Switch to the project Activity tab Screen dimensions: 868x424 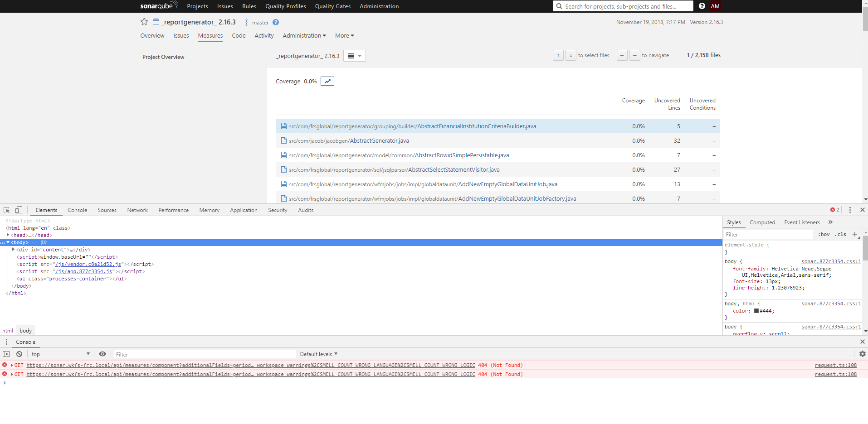pos(264,35)
